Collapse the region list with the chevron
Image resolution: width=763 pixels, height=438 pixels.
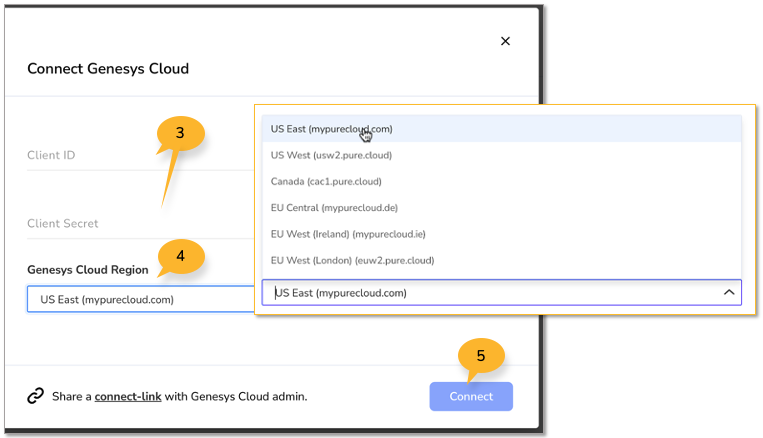tap(728, 292)
